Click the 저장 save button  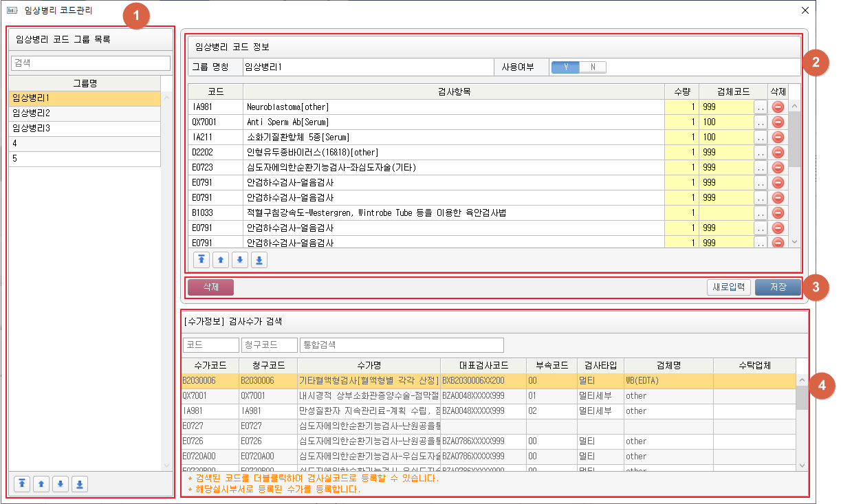778,287
